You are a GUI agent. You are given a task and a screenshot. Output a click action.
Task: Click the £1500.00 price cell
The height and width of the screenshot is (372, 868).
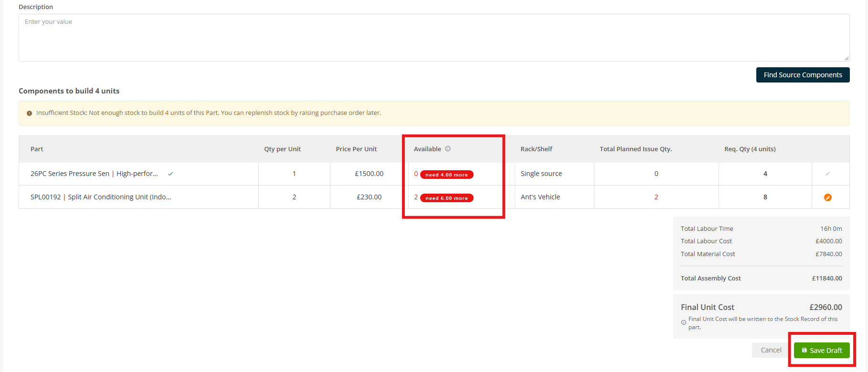point(369,174)
